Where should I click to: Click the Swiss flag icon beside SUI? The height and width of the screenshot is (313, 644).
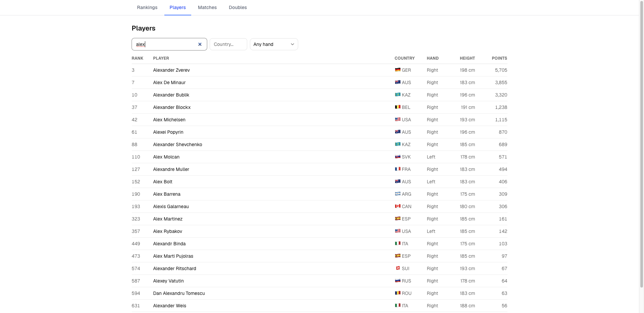[397, 268]
